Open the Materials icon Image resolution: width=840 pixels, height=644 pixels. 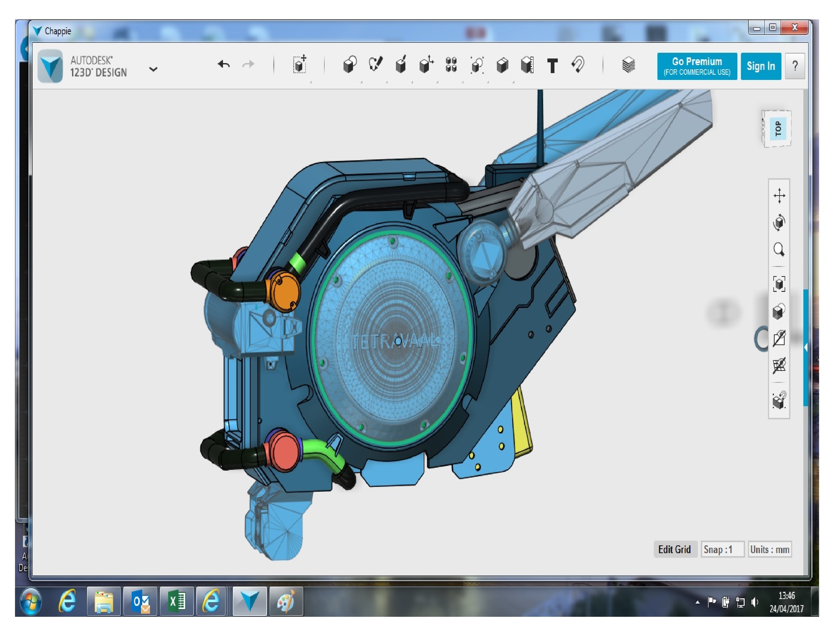click(x=628, y=65)
